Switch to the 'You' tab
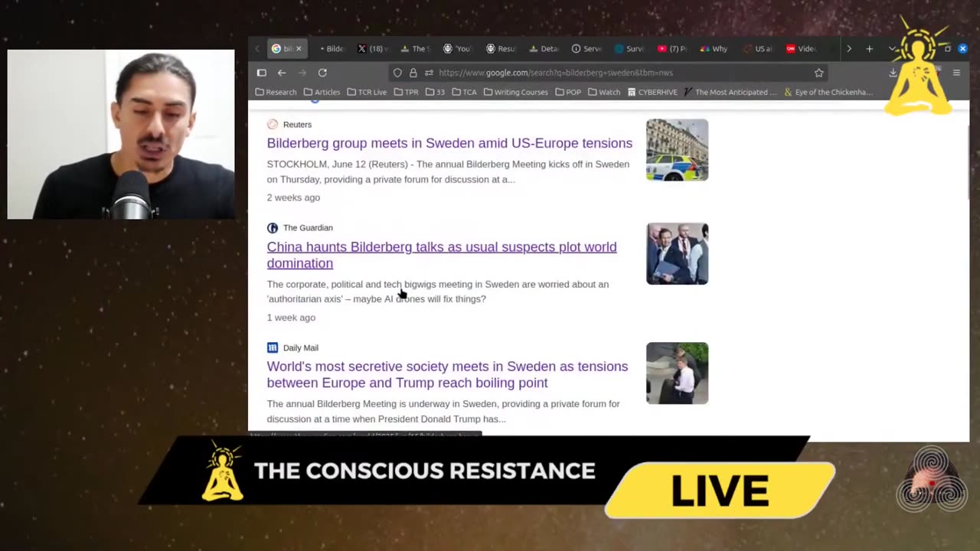Screen dimensions: 980x551 [x=458, y=49]
